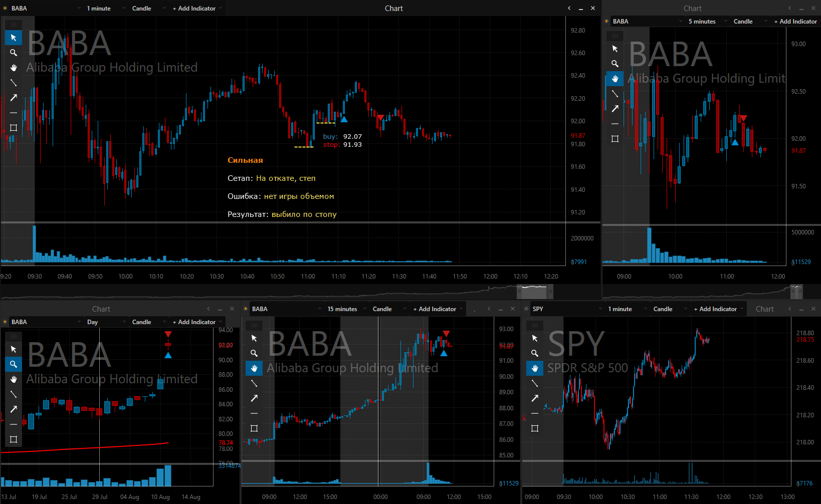The width and height of the screenshot is (821, 504).
Task: Toggle symbol link dot in SPY window
Action: coord(526,309)
